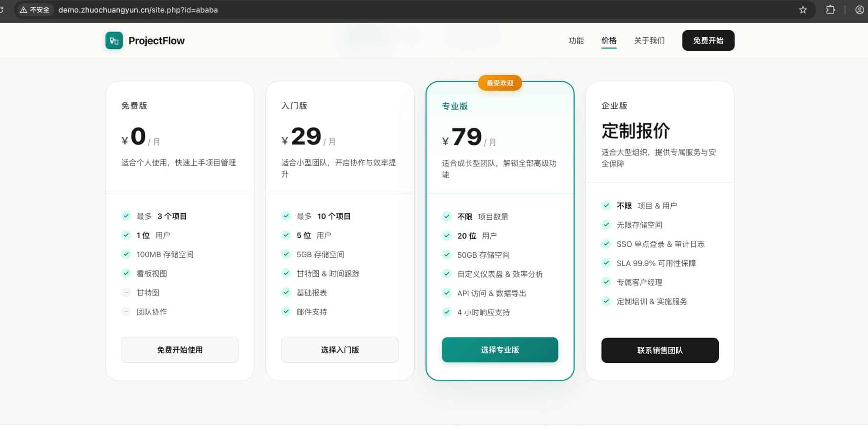Click the 专业版 plan title

455,106
